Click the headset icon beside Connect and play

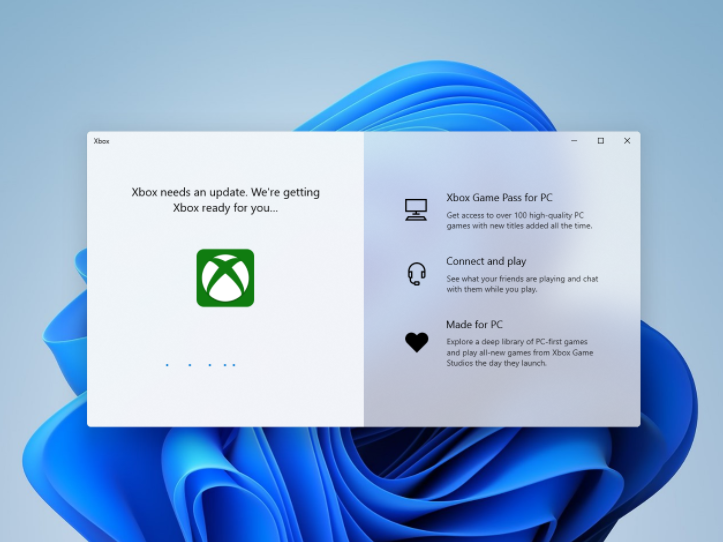point(416,274)
